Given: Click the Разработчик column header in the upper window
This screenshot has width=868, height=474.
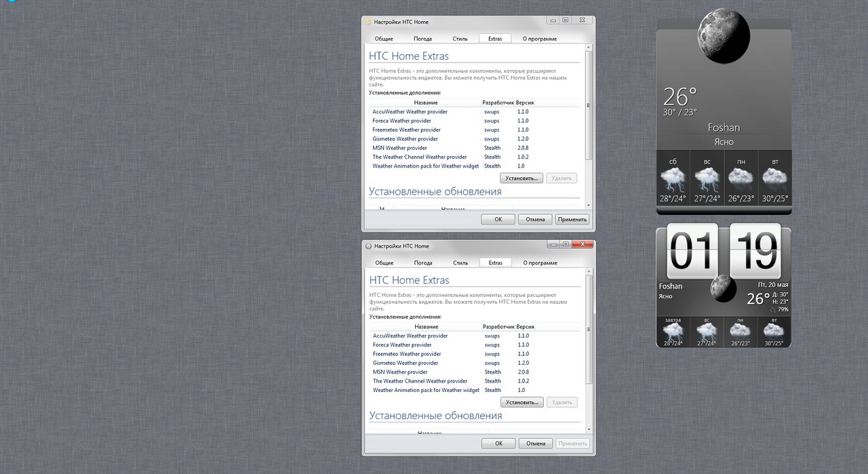Looking at the screenshot, I should (498, 102).
